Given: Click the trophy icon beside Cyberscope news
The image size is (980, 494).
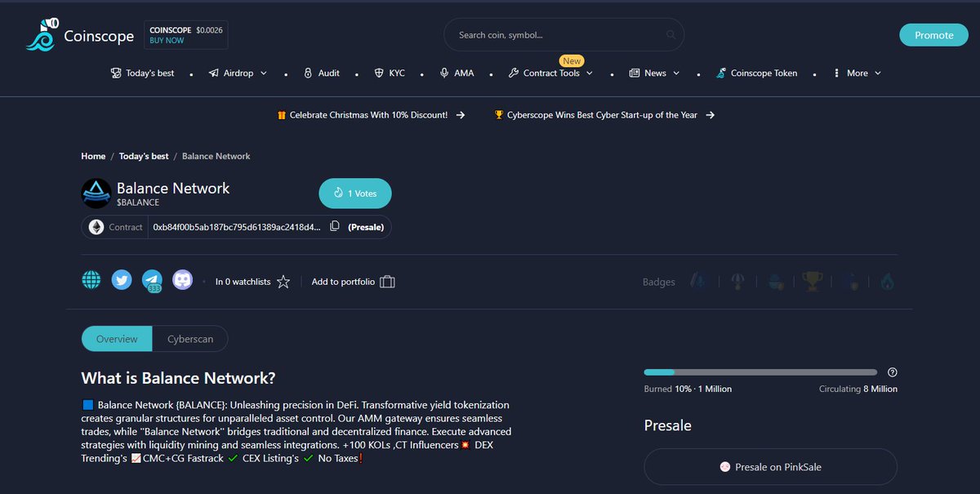Looking at the screenshot, I should tap(499, 115).
